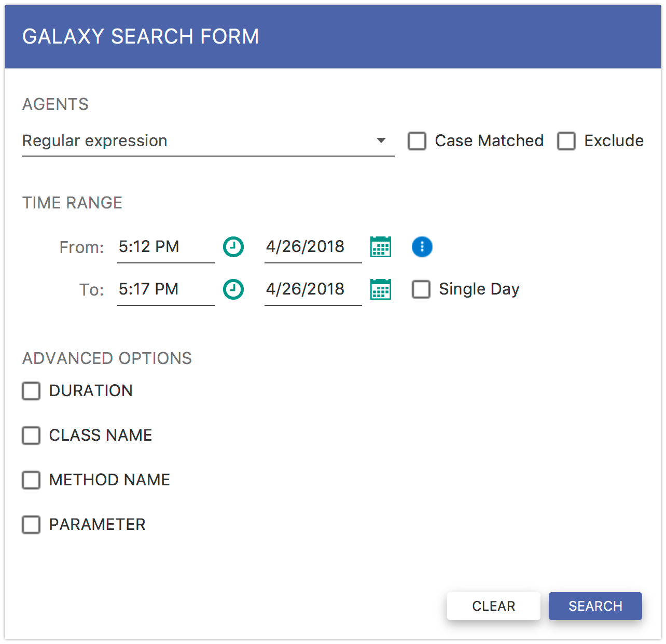Screen dimensions: 666x644
Task: Click the GALAXY SEARCH FORM title
Action: pos(141,37)
